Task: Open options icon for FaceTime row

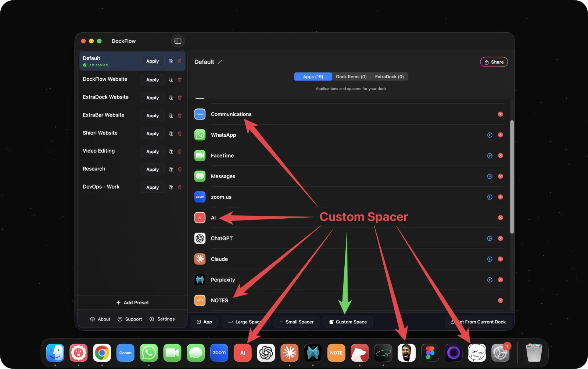Action: [490, 156]
